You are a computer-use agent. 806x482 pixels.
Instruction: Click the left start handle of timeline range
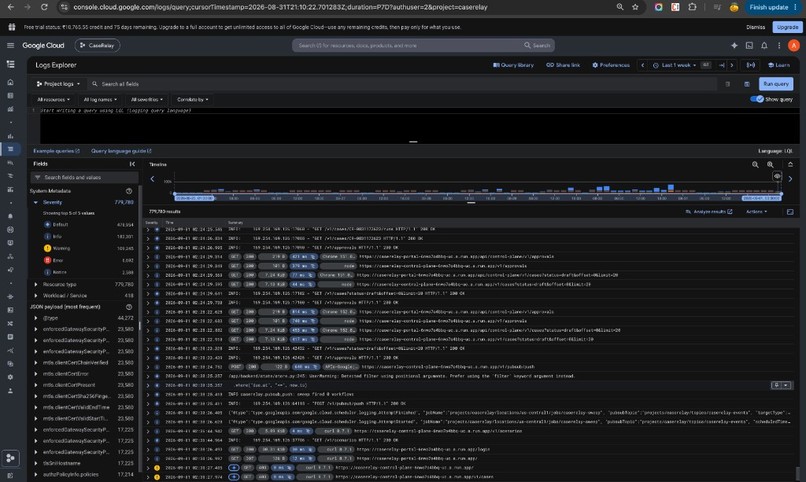175,195
